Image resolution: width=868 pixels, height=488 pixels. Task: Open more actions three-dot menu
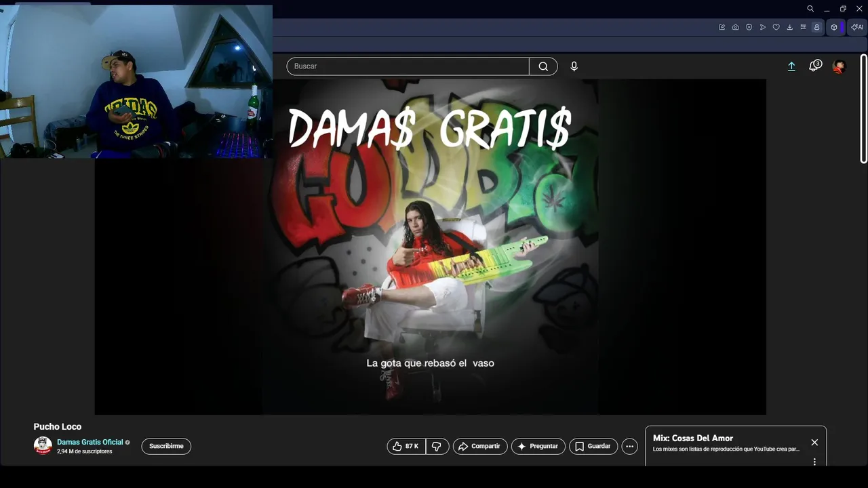tap(629, 446)
